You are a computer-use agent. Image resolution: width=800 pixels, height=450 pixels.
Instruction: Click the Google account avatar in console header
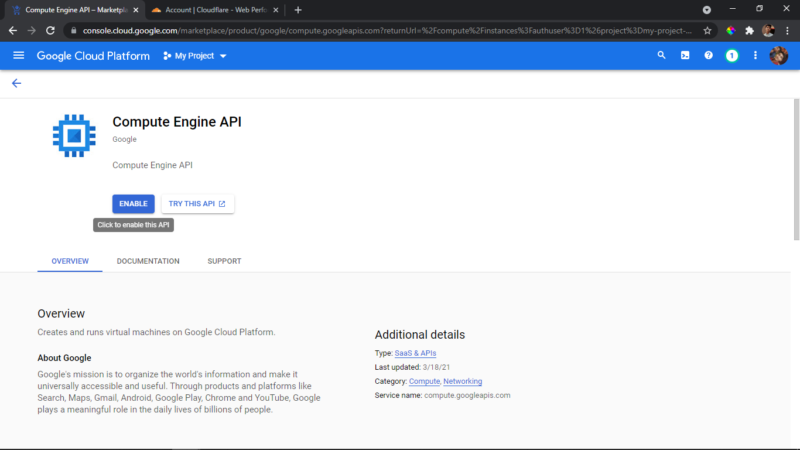pos(779,55)
